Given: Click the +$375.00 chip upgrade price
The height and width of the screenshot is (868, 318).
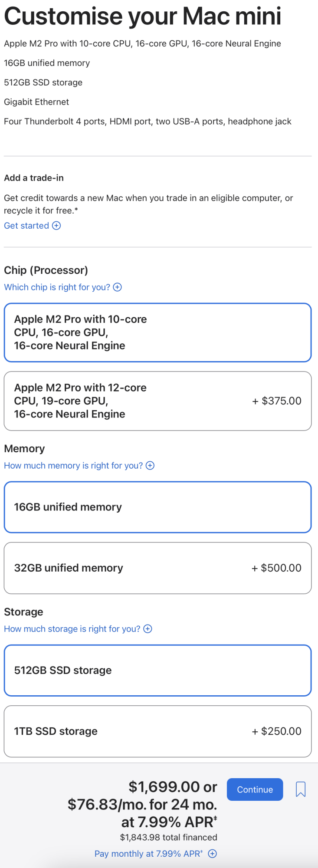Looking at the screenshot, I should click(x=277, y=401).
